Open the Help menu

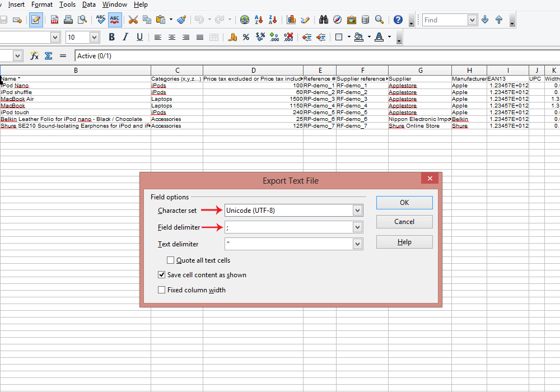pos(141,4)
